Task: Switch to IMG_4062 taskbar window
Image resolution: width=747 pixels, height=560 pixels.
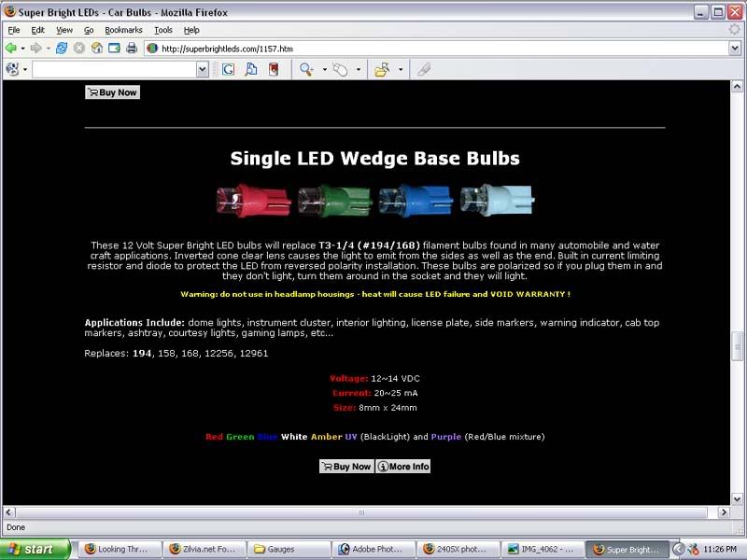Action: coord(543,549)
